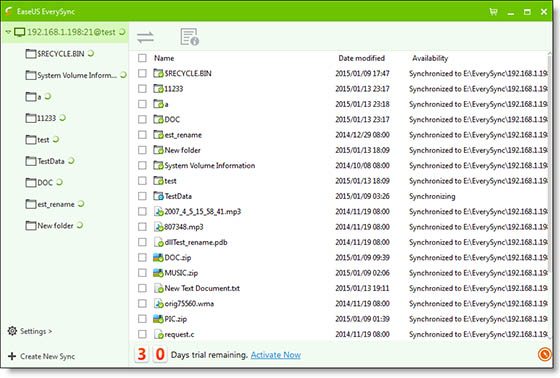
Task: Toggle the select-all checkbox next to Name
Action: pyautogui.click(x=142, y=58)
